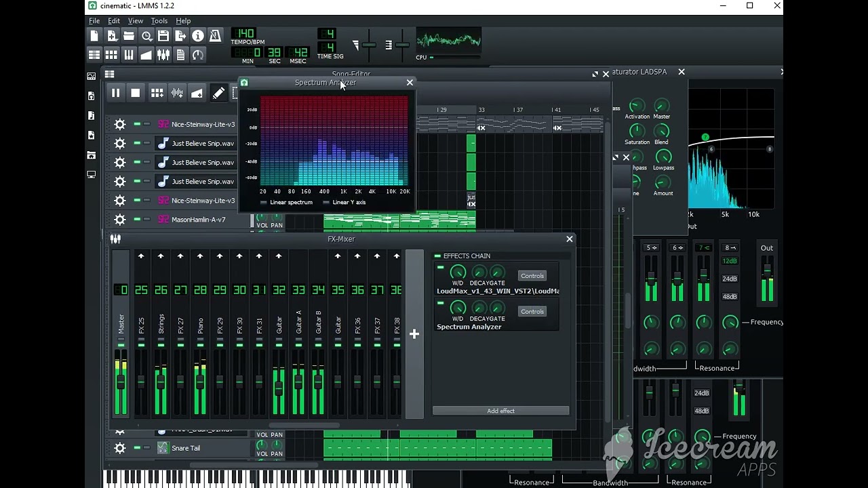Show the Automation Editor icon

(146, 55)
